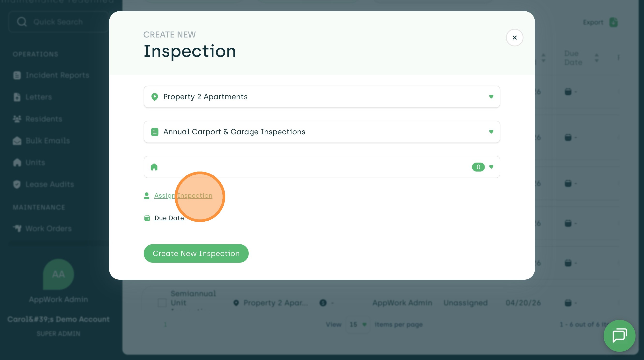Close the Create New Inspection dialog

pos(514,37)
